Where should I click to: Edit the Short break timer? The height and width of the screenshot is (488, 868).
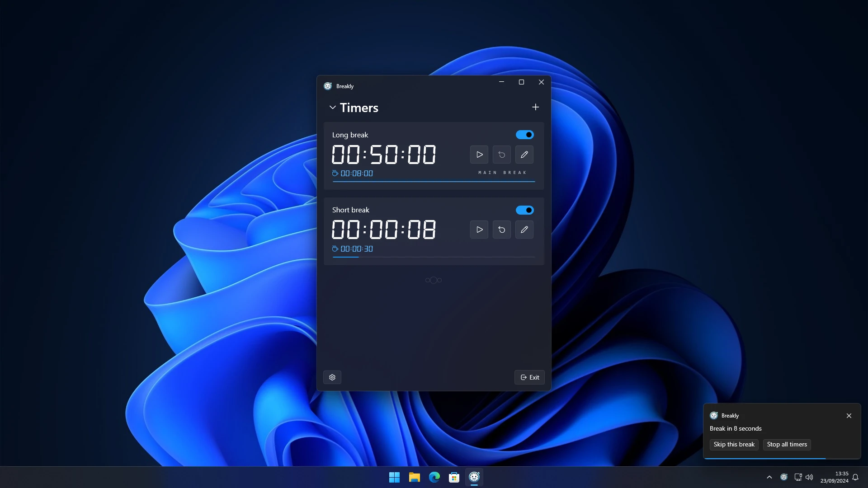pos(524,230)
